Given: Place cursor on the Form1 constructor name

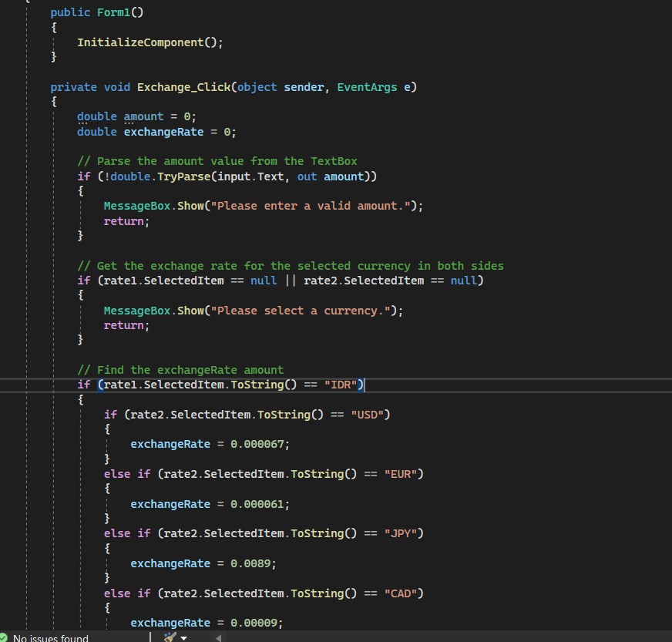Looking at the screenshot, I should 113,12.
